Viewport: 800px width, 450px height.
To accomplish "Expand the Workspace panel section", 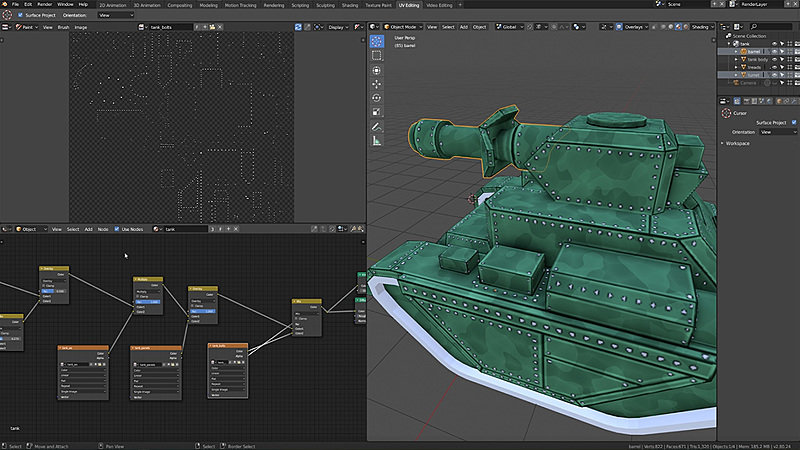I will click(x=735, y=143).
